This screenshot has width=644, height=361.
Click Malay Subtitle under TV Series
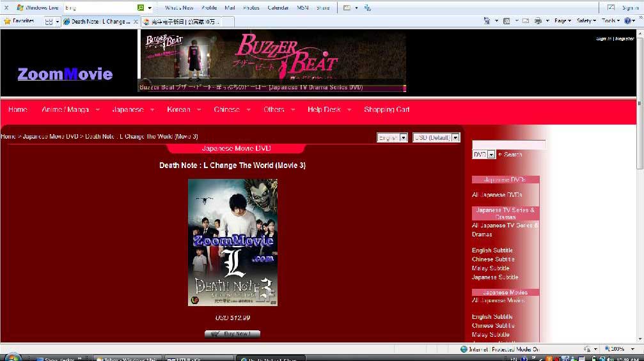(491, 268)
